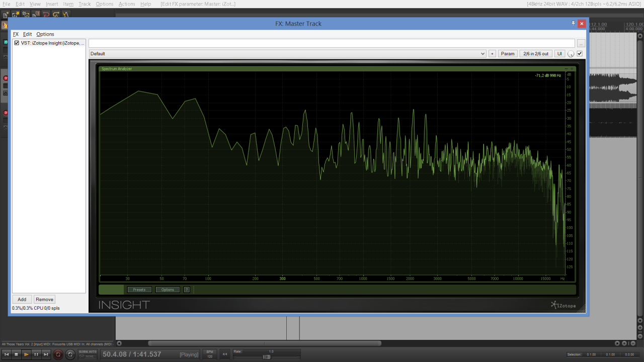This screenshot has width=644, height=362.
Task: Open the Presets menu in Insight
Action: [x=139, y=290]
